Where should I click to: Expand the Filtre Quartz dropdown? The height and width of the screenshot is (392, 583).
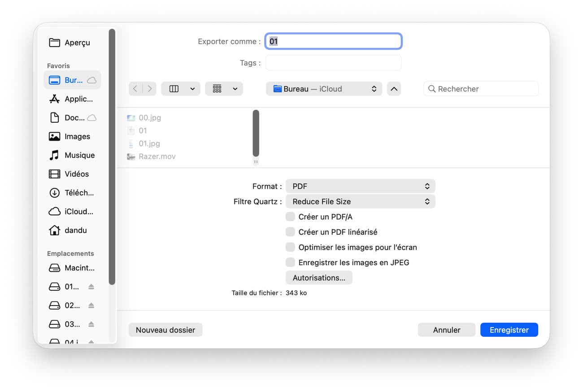[x=360, y=202]
